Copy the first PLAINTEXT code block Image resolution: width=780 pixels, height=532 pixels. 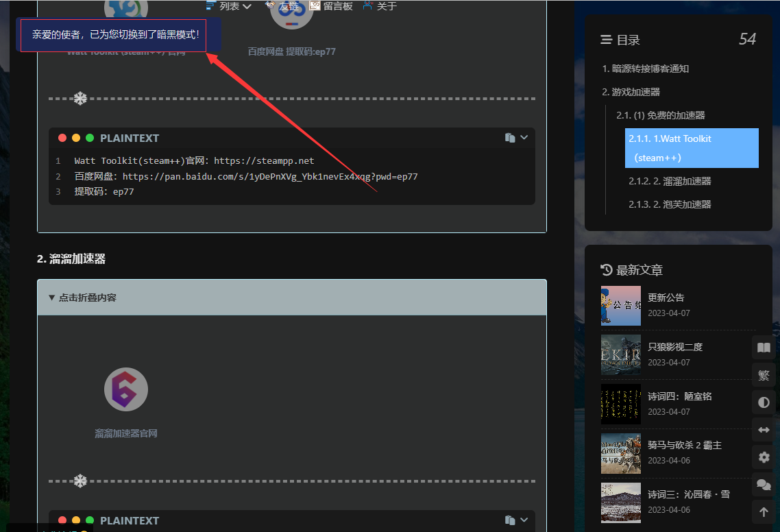pyautogui.click(x=510, y=138)
